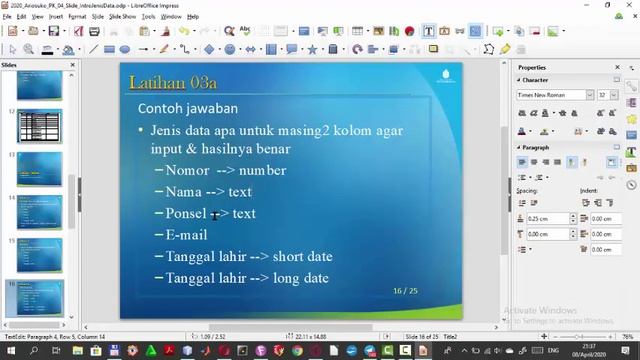Open the table insert dropdown arrow
This screenshot has height=360, width=640.
click(368, 31)
